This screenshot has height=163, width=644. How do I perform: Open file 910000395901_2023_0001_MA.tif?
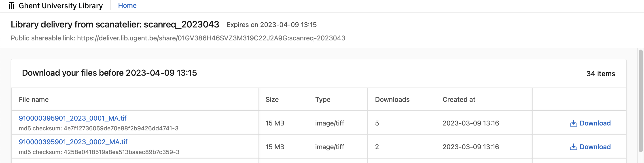click(x=73, y=118)
